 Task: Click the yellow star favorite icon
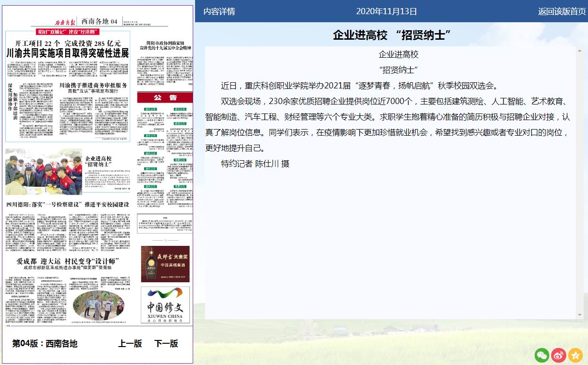pyautogui.click(x=575, y=355)
